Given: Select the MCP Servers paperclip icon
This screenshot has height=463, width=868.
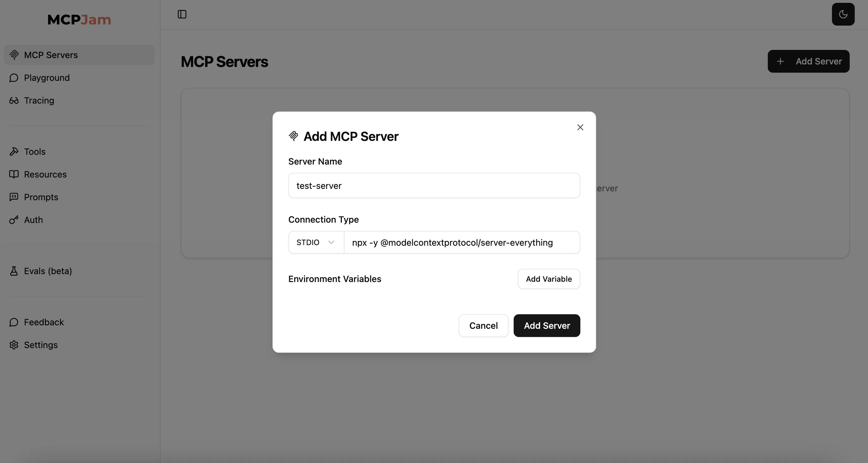Looking at the screenshot, I should [15, 55].
